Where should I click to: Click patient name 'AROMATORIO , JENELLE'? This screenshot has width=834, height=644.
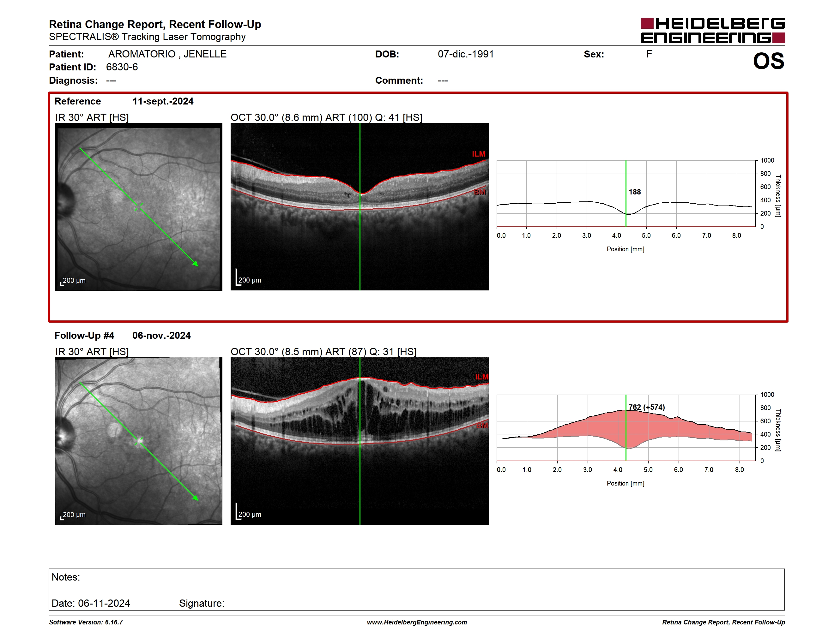tap(167, 54)
